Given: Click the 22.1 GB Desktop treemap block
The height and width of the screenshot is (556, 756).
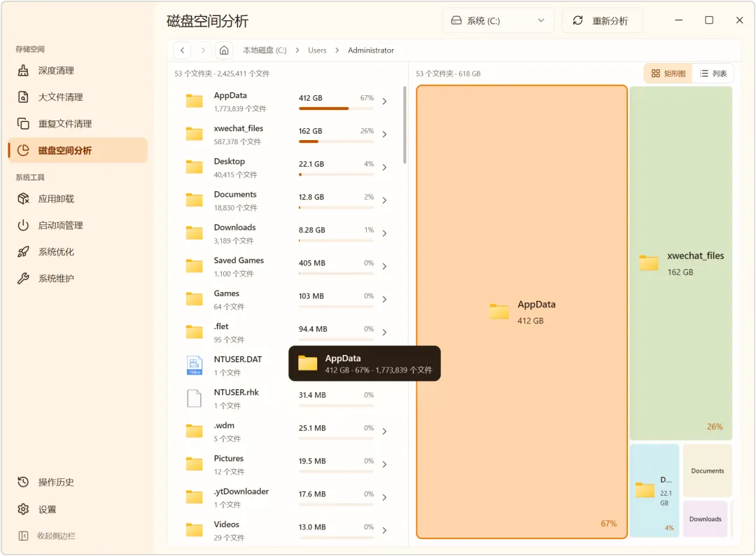Looking at the screenshot, I should coord(654,490).
